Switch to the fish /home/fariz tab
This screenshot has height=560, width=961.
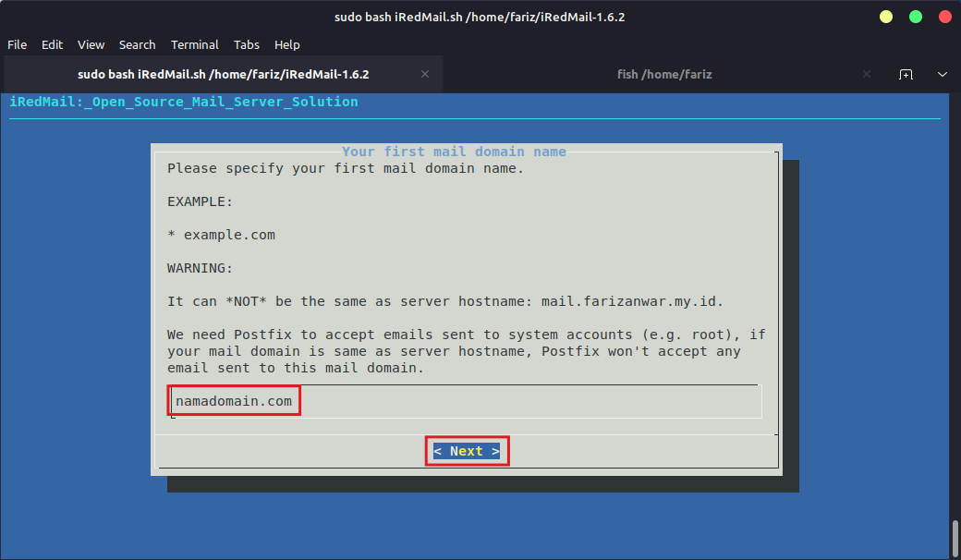coord(664,74)
